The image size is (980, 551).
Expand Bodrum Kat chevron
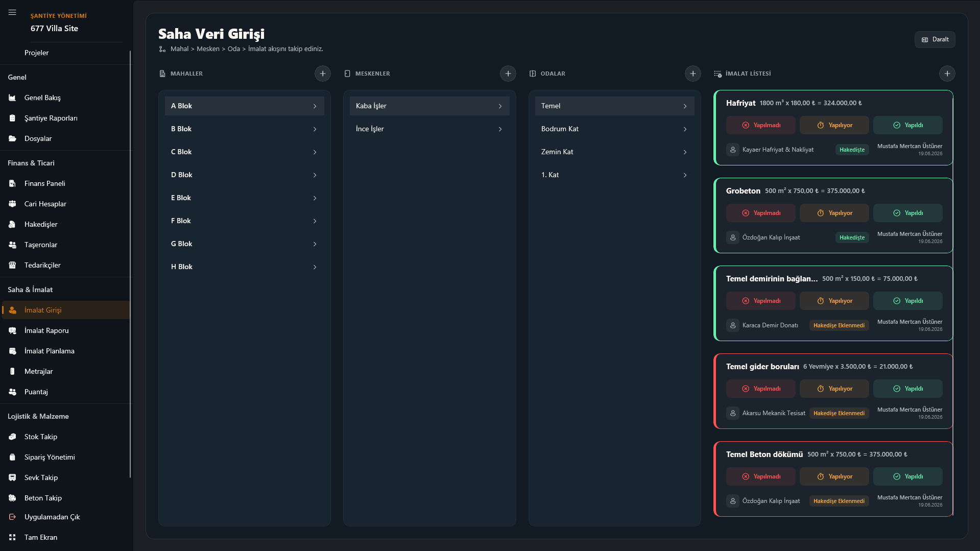(x=685, y=129)
